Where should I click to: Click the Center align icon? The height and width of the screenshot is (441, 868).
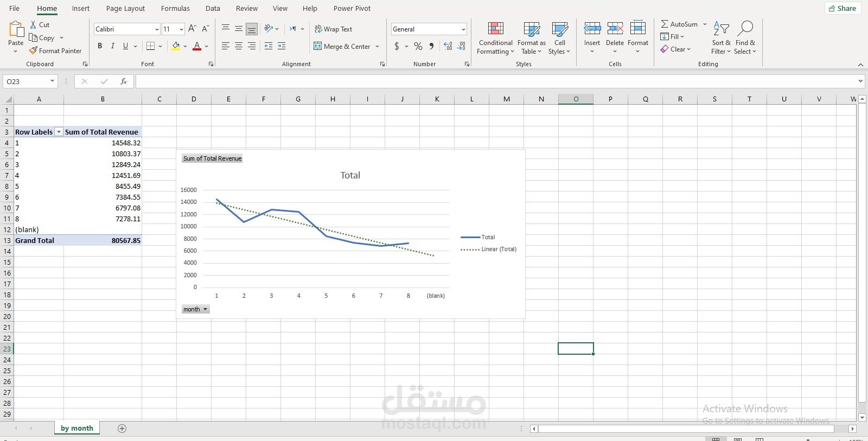tap(239, 47)
